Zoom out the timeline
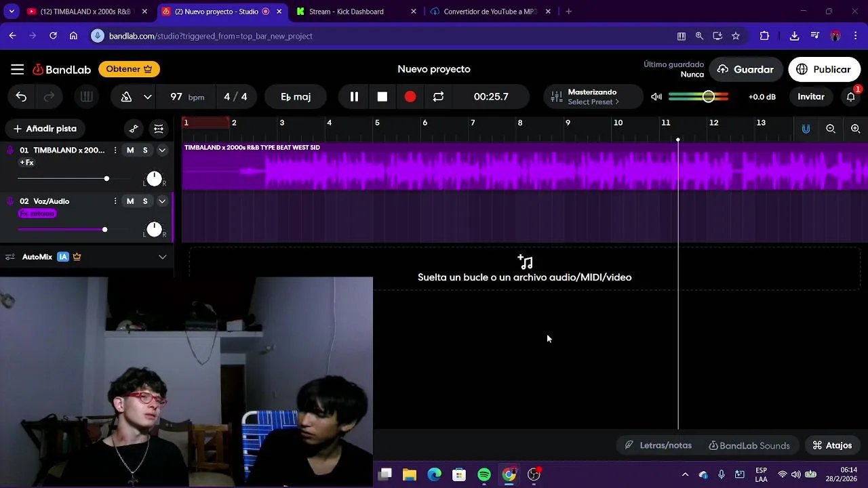 831,129
